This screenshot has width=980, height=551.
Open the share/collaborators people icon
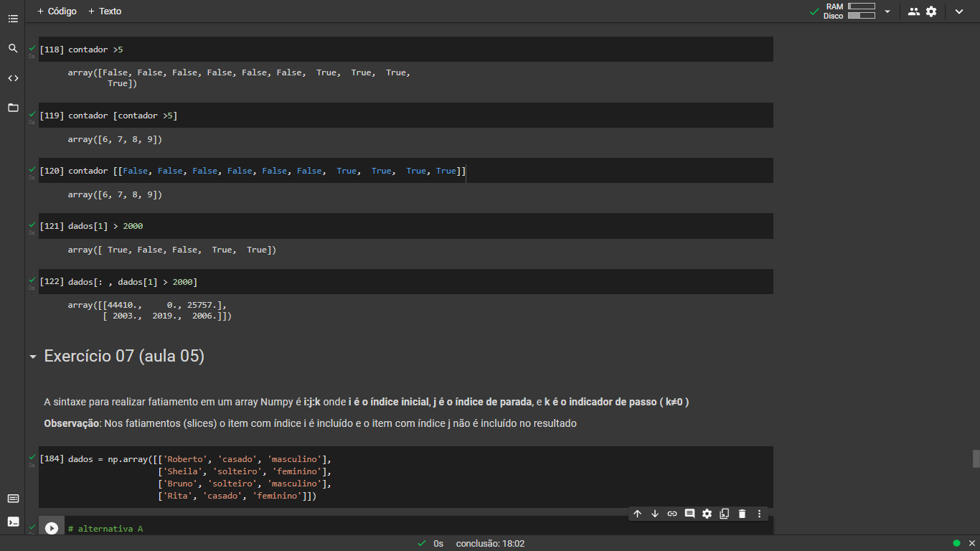(x=913, y=11)
